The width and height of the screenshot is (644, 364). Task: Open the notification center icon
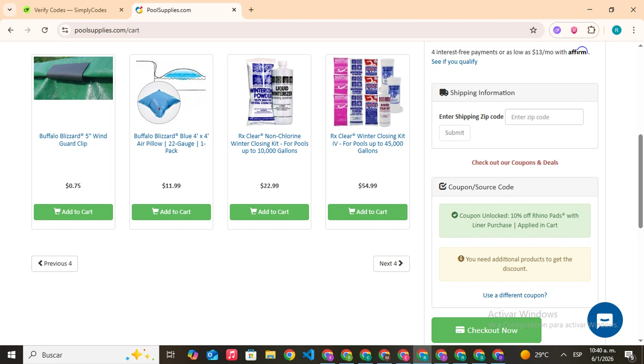click(629, 355)
